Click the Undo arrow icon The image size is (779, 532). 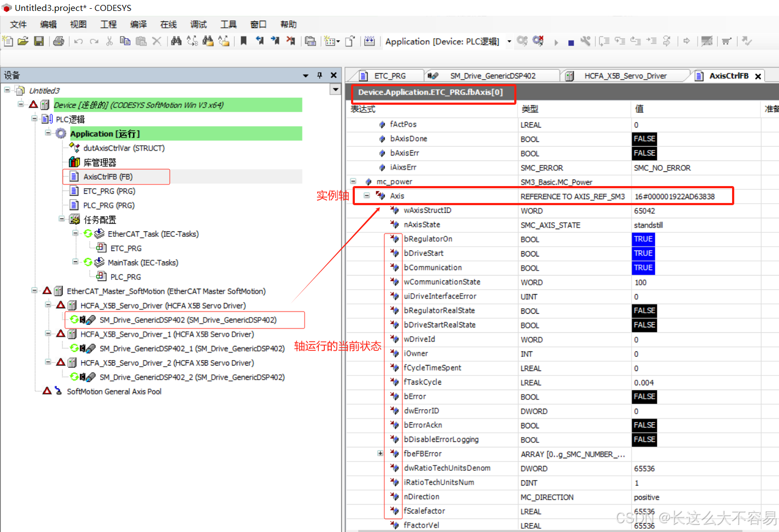(x=79, y=41)
